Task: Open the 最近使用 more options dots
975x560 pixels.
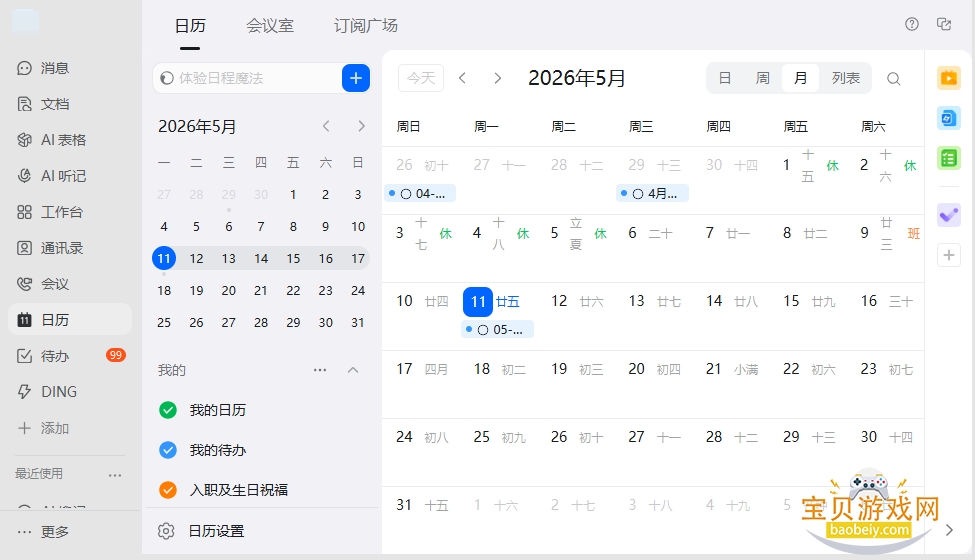Action: (x=115, y=475)
